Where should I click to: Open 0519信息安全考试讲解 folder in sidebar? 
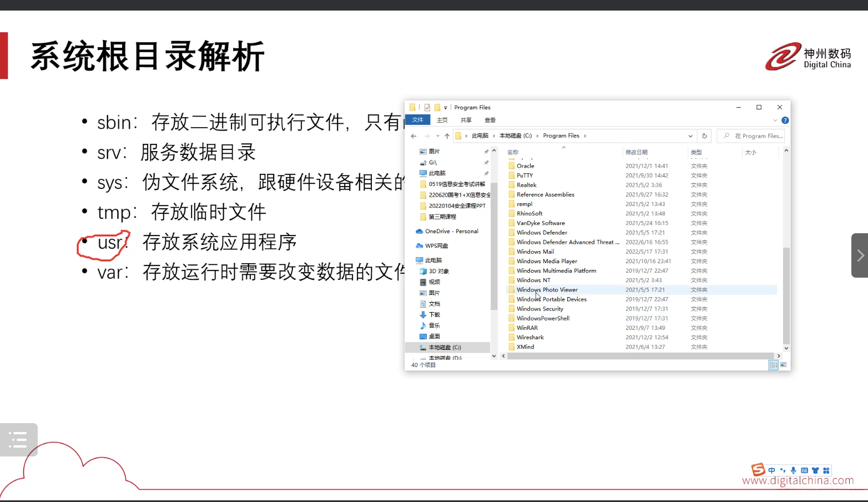click(x=457, y=184)
